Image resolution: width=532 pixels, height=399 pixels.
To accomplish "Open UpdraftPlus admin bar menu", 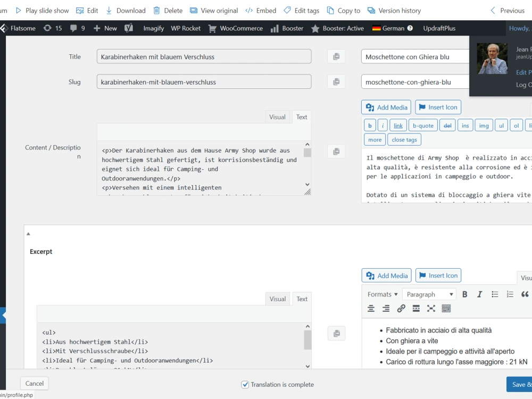I will (x=439, y=28).
